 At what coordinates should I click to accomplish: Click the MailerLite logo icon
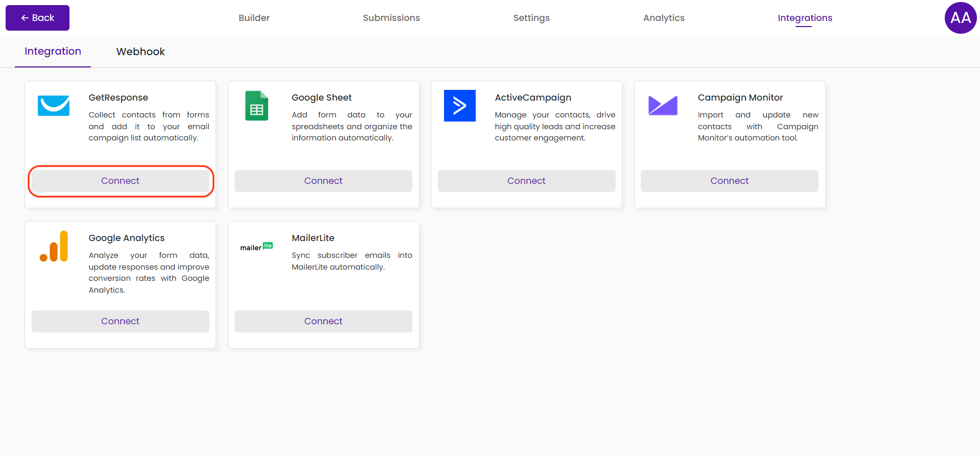(256, 247)
